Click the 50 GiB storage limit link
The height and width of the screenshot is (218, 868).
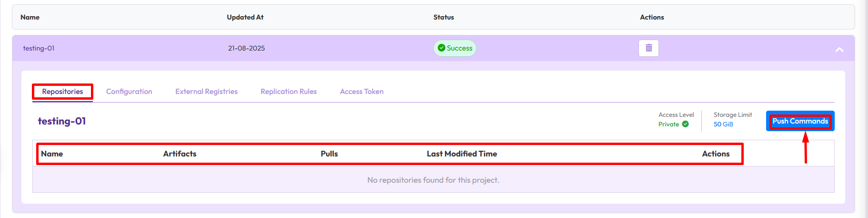tap(723, 124)
